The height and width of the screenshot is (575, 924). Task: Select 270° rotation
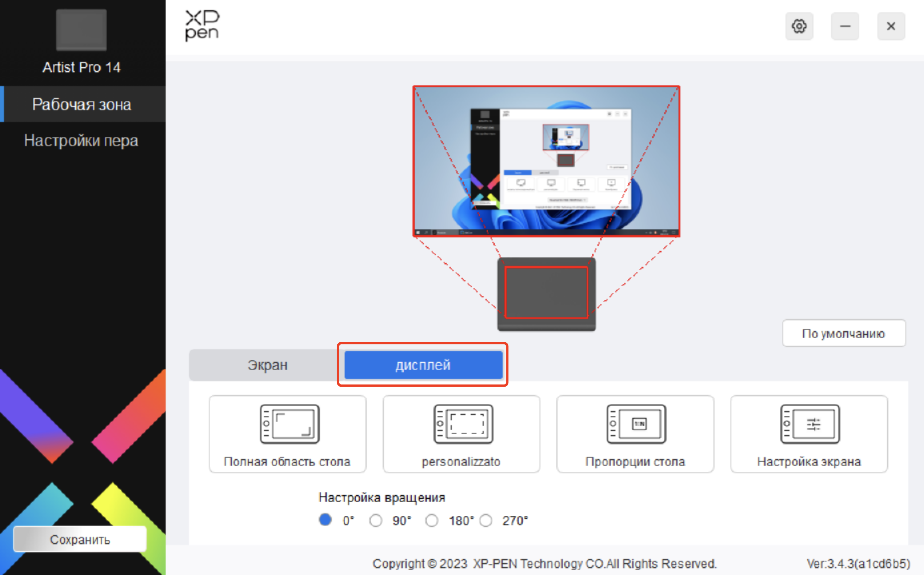(486, 521)
